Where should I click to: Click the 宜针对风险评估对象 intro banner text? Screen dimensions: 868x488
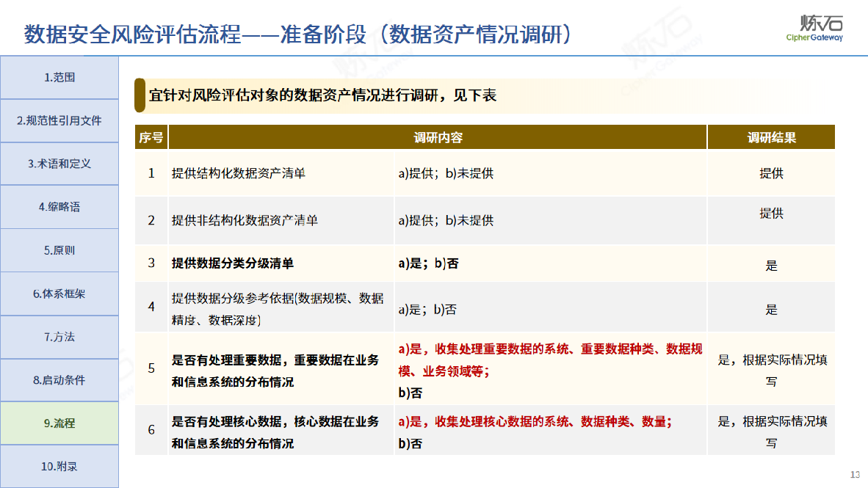(x=322, y=95)
